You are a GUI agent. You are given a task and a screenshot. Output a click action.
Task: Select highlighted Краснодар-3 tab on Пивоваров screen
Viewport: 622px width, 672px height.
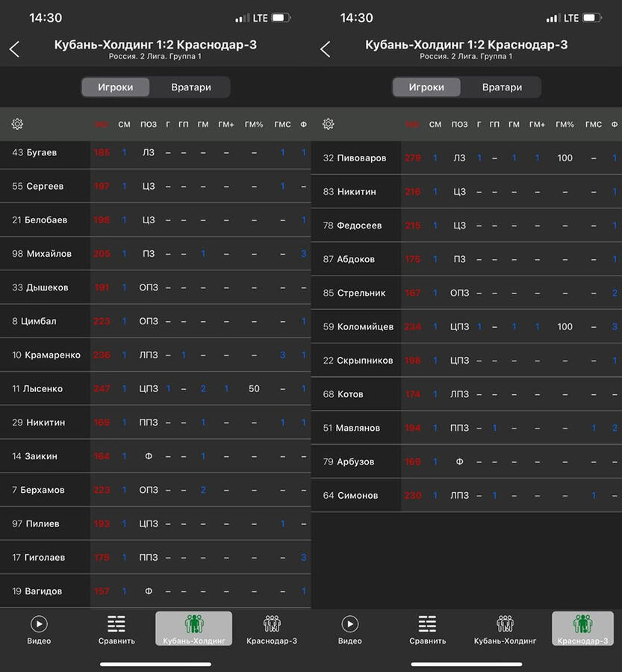pos(582,629)
